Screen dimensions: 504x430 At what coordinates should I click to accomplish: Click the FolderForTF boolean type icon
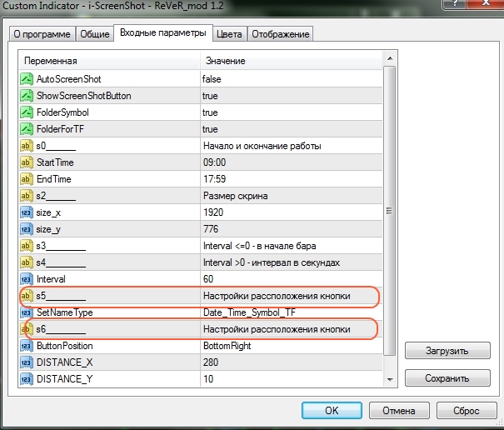click(27, 129)
